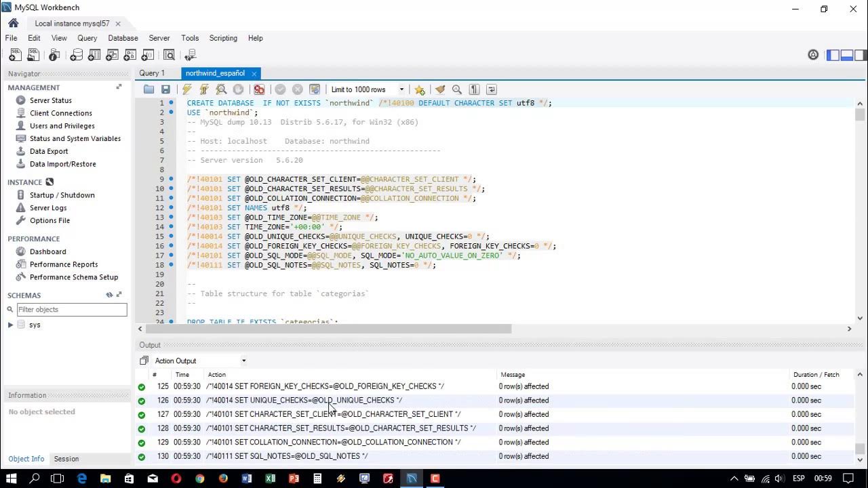Viewport: 868px width, 488px height.
Task: Execute the script with lightning icon
Action: tap(187, 89)
